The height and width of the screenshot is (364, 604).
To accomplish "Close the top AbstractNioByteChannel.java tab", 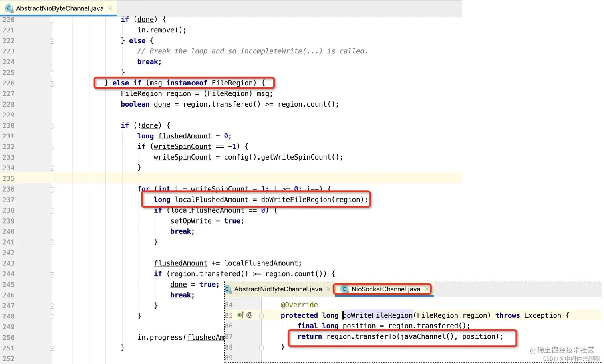I will point(110,8).
